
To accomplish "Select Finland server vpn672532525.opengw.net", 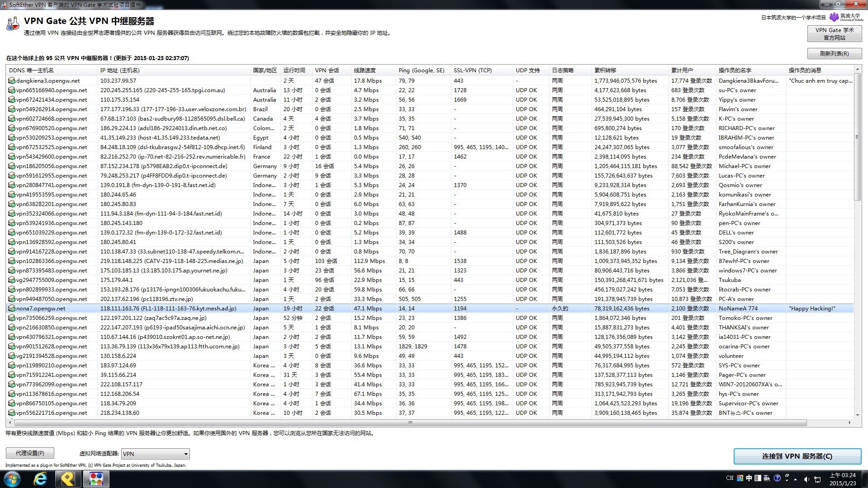I will click(x=430, y=147).
